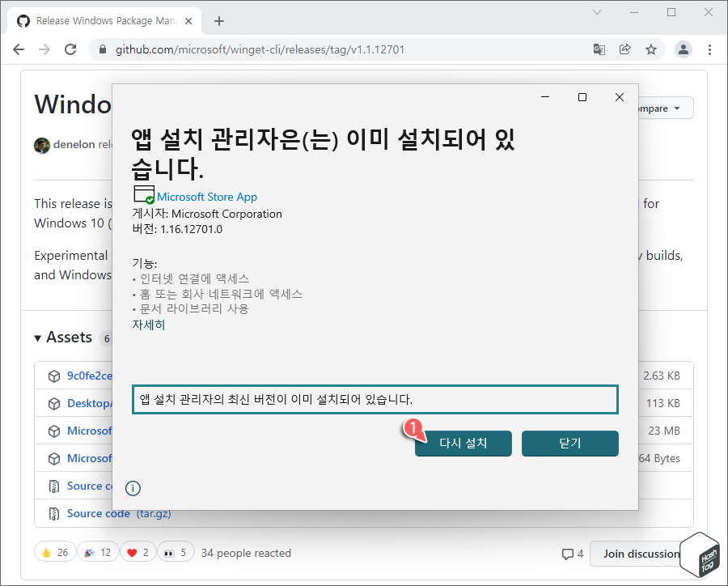The width and height of the screenshot is (728, 586).
Task: Click the 자세히 details link
Action: pos(149,325)
